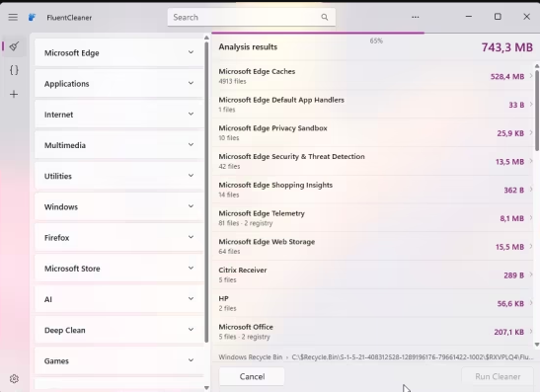Click the category list scroll up arrow

tap(206, 38)
